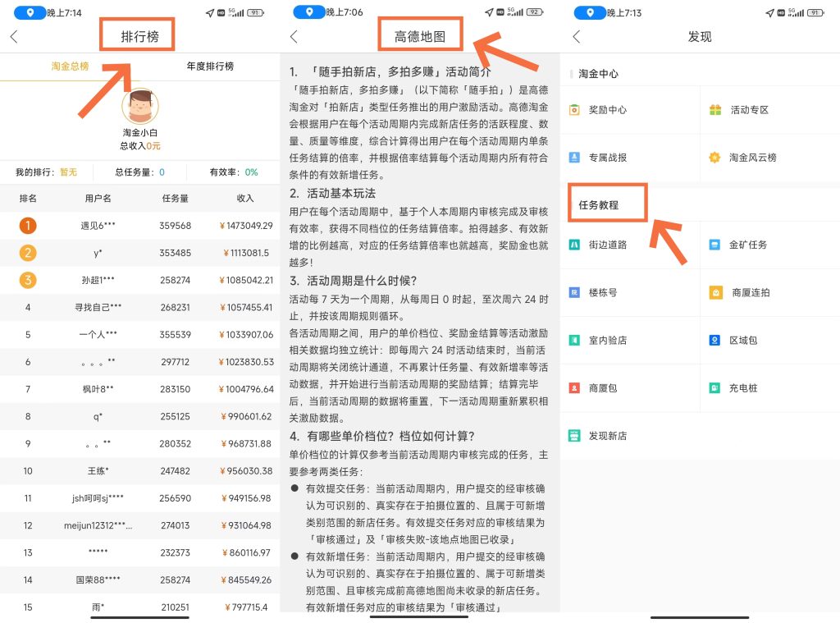
Task: Tap income value ¥1473049.29
Action: (246, 226)
